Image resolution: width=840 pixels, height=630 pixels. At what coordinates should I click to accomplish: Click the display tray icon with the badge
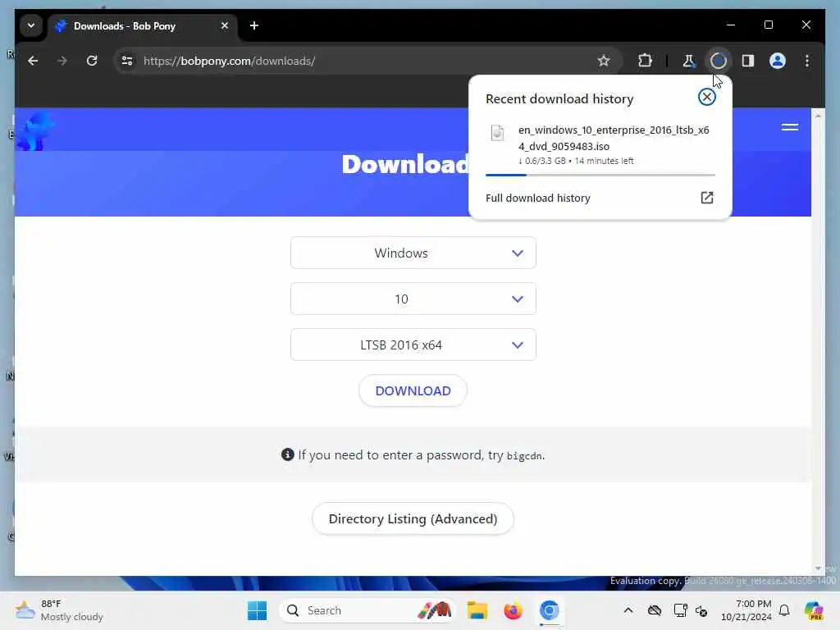point(680,610)
